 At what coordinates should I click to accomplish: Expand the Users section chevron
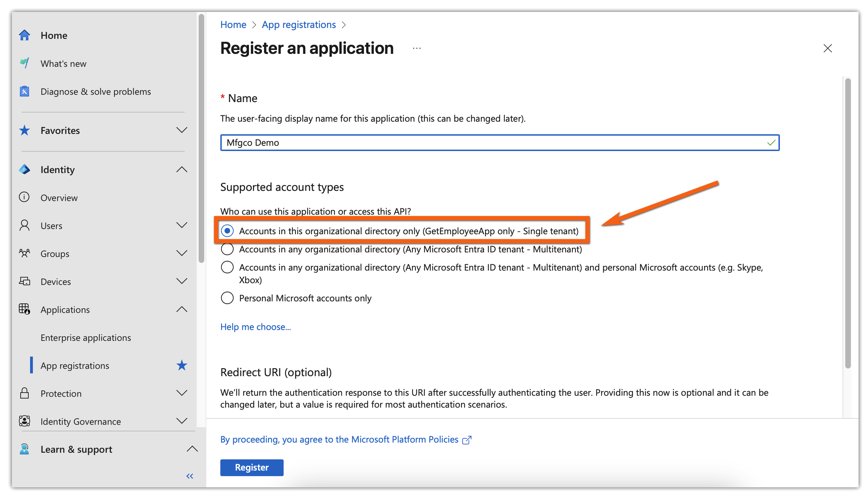click(x=182, y=225)
